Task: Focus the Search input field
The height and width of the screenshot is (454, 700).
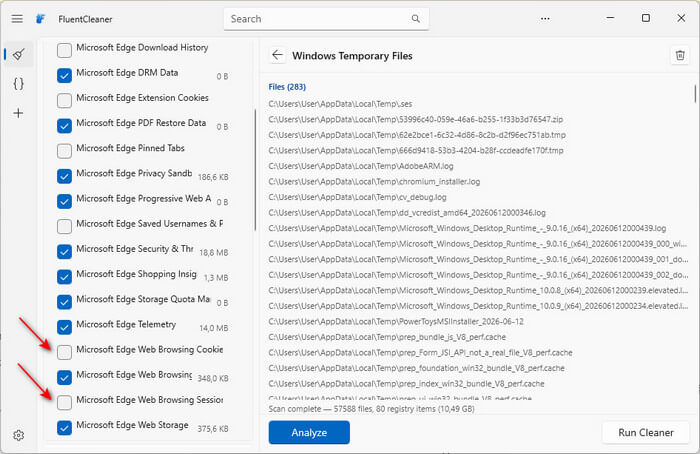Action: click(x=326, y=19)
